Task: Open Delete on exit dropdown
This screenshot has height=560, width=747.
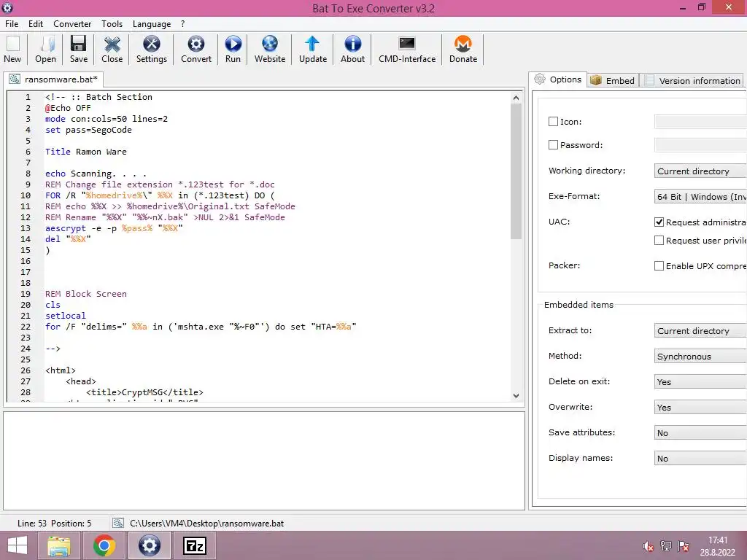Action: point(700,382)
